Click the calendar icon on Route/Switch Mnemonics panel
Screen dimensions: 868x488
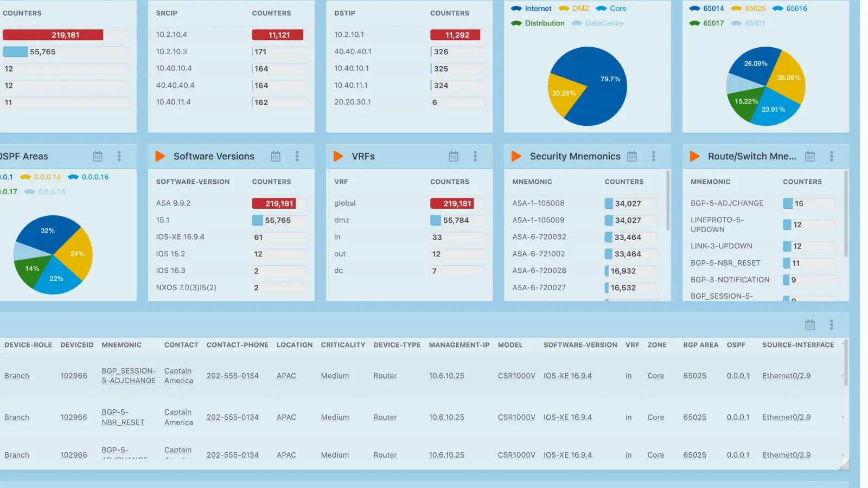point(810,156)
